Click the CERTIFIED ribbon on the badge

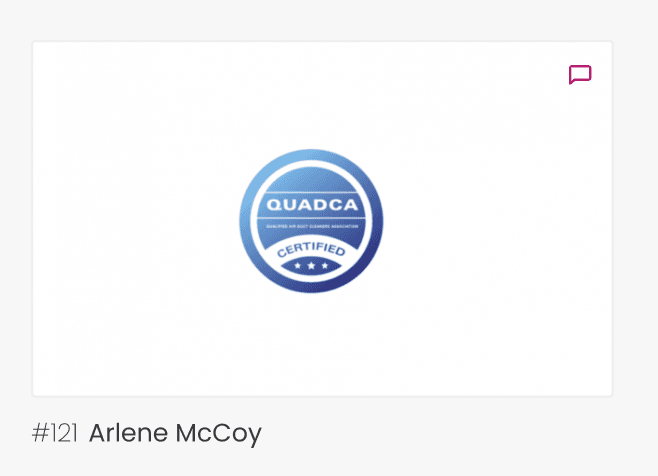pos(311,249)
